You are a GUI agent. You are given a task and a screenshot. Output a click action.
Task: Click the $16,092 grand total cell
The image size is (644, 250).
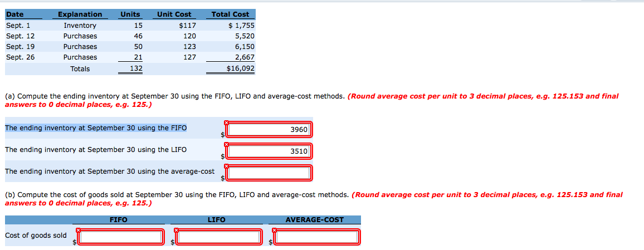click(x=241, y=69)
